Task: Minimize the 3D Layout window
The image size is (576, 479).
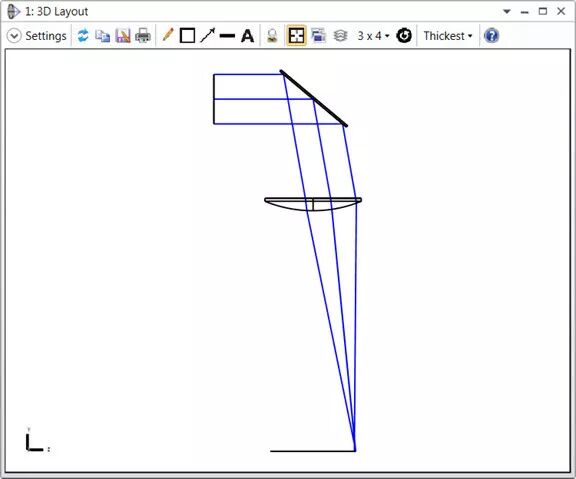Action: click(x=525, y=12)
